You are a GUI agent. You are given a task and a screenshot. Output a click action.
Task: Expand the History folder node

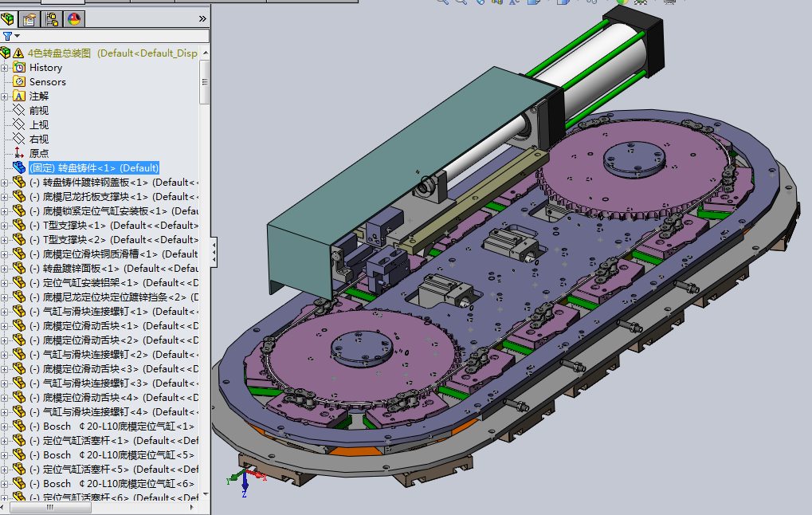[5, 68]
